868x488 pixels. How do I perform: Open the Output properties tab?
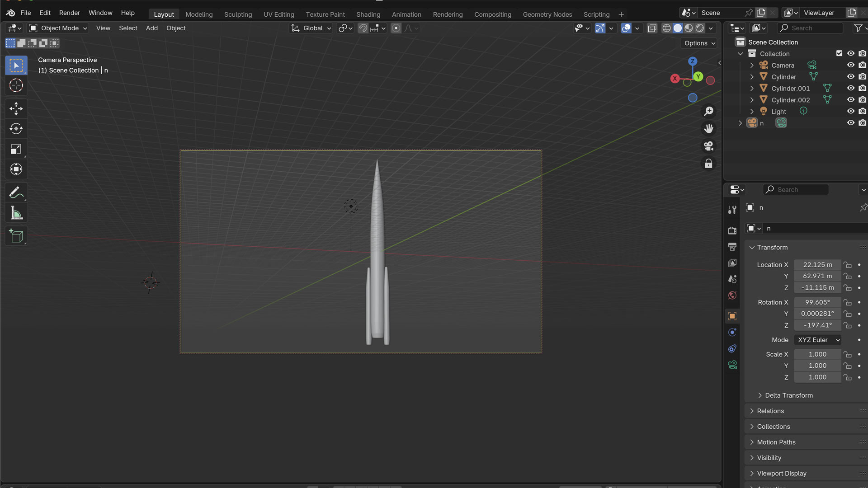[732, 247]
